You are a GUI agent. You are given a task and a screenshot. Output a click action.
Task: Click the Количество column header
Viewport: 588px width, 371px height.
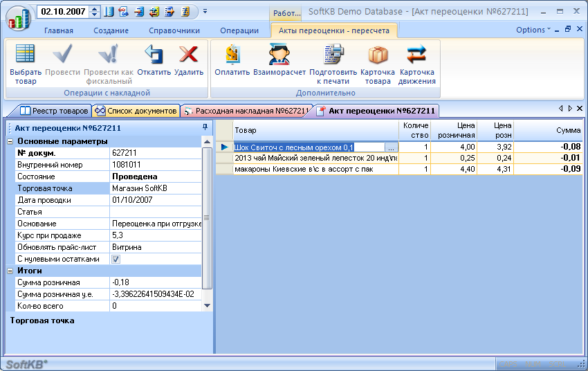click(x=415, y=131)
